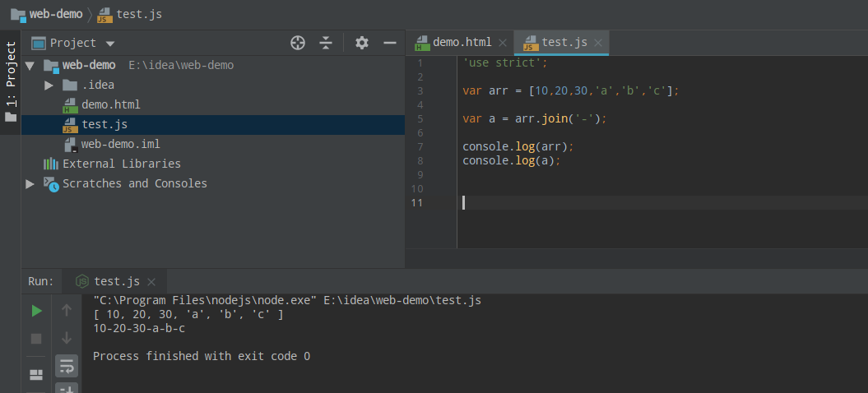Screen dimensions: 868x393
Task: Toggle the 1: Project side tool tab
Action: (11, 81)
